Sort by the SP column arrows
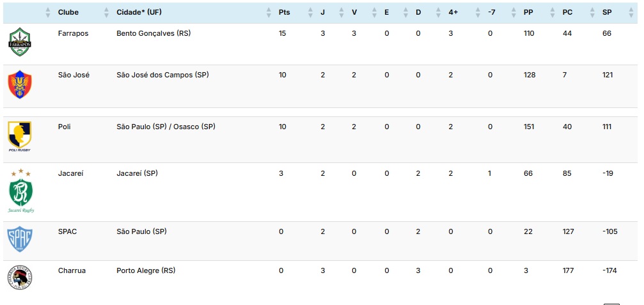 tap(631, 12)
